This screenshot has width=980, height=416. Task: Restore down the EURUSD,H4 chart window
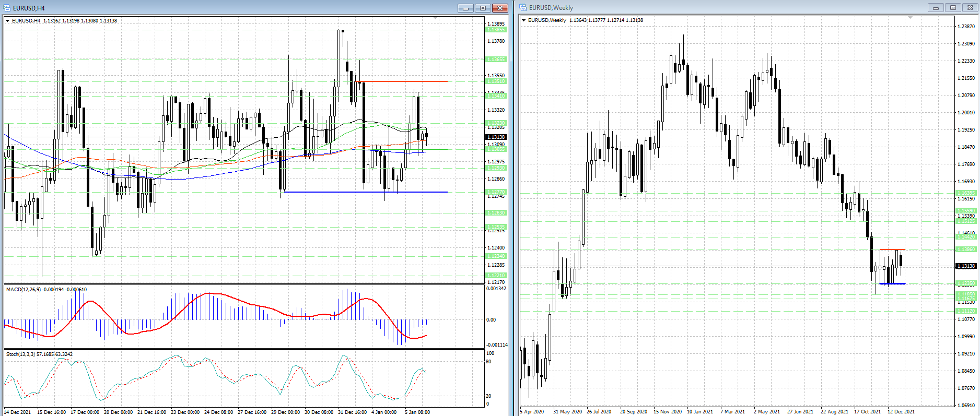coord(482,8)
